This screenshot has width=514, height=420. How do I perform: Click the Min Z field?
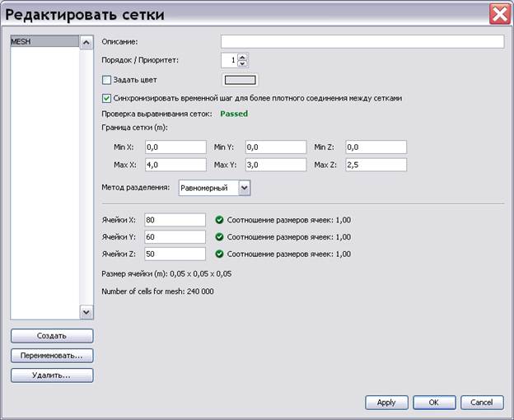(x=376, y=147)
